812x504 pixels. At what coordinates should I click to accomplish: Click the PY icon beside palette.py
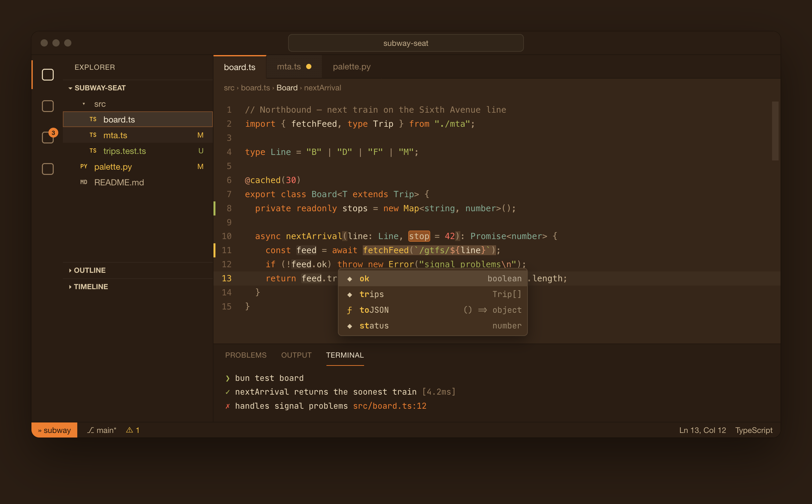coord(83,166)
